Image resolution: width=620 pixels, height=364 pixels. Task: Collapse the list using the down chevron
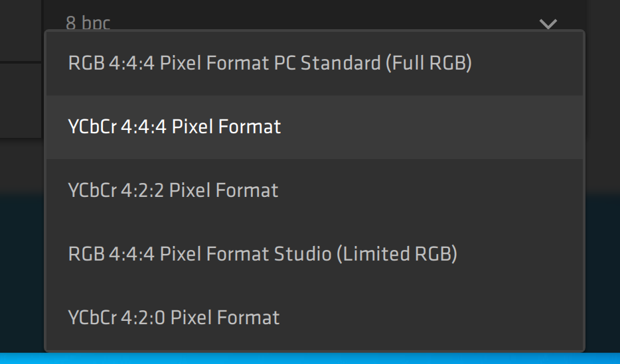click(548, 24)
